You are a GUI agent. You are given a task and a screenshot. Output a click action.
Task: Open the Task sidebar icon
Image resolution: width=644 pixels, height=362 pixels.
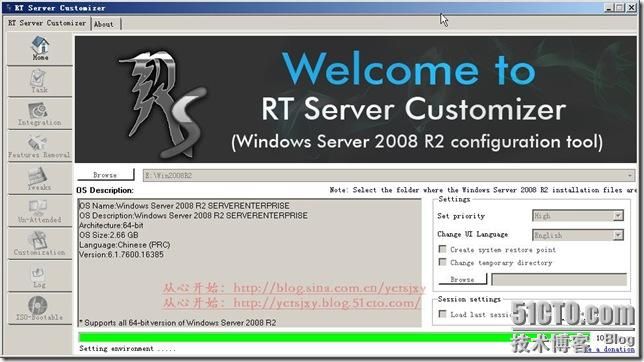tap(39, 81)
